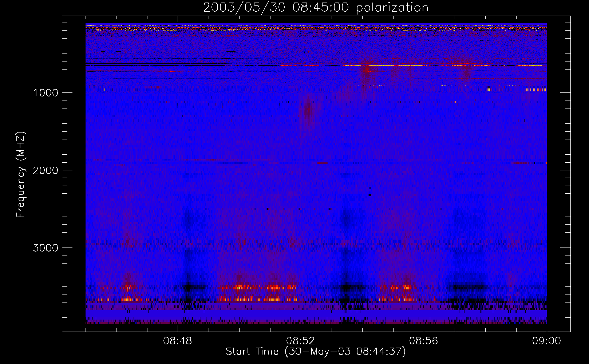Click the 09:00 time tick label
The width and height of the screenshot is (589, 364).
tap(547, 341)
